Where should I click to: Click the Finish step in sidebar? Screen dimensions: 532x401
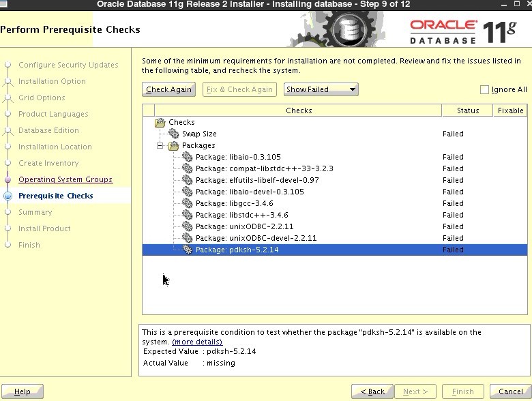[29, 245]
